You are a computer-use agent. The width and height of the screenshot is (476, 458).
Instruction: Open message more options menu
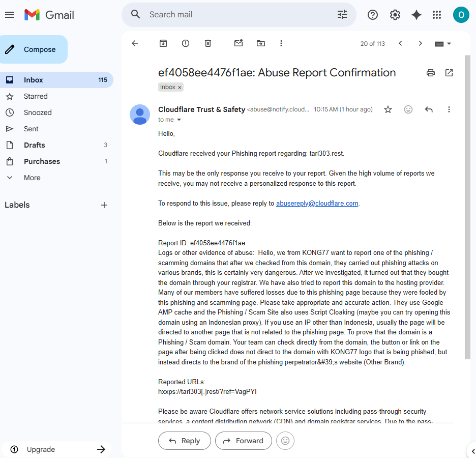(x=449, y=109)
